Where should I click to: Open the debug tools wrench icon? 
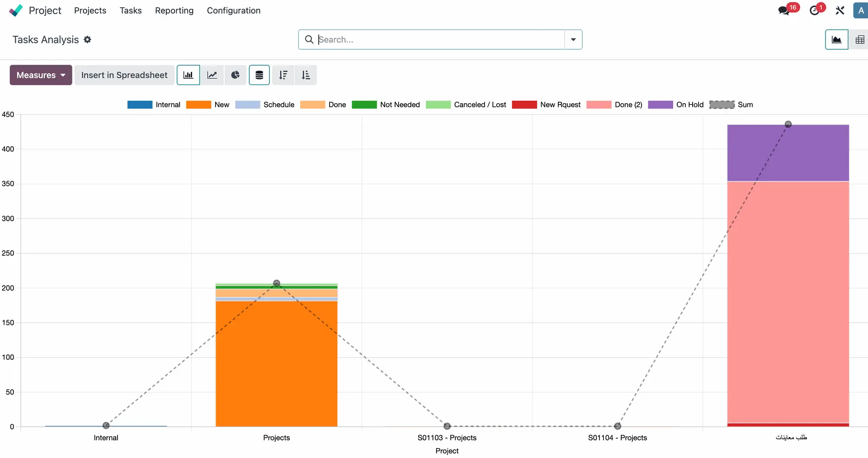click(x=840, y=10)
